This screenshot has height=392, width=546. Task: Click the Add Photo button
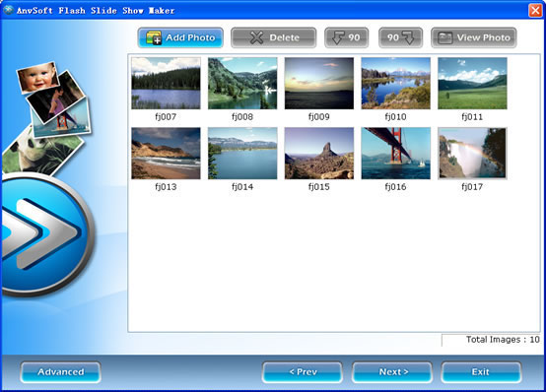(180, 37)
